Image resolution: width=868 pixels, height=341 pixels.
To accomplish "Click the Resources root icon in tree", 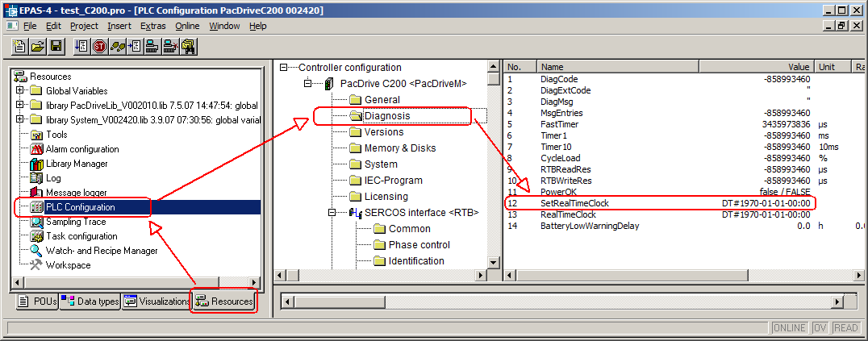I will click(x=20, y=77).
